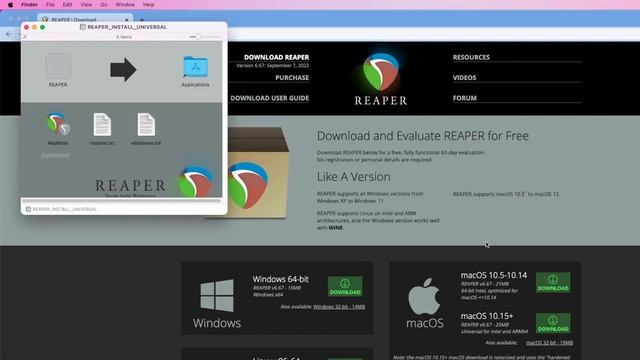Viewport: 640px width, 360px height.
Task: Click the DOWNLOAD REAPER link
Action: [276, 57]
